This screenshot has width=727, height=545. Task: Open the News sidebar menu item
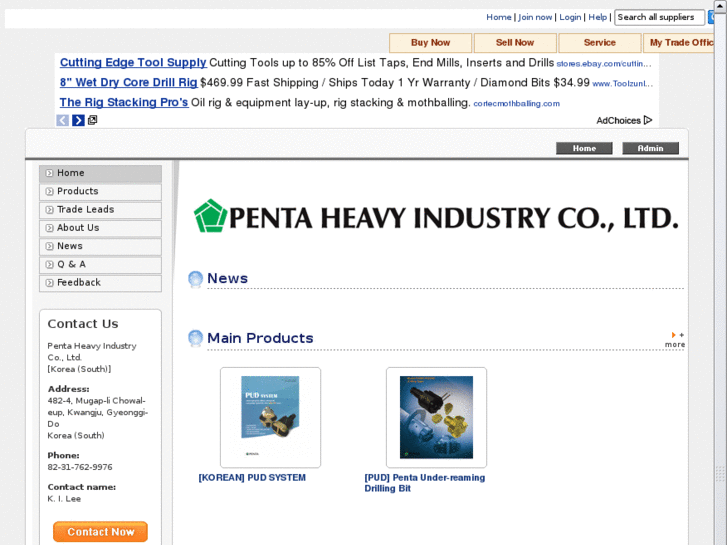click(101, 246)
